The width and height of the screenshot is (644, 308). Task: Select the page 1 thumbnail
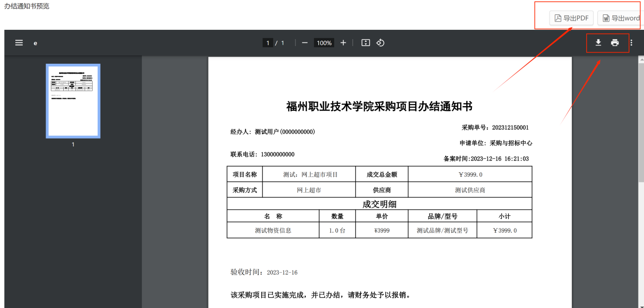click(73, 101)
